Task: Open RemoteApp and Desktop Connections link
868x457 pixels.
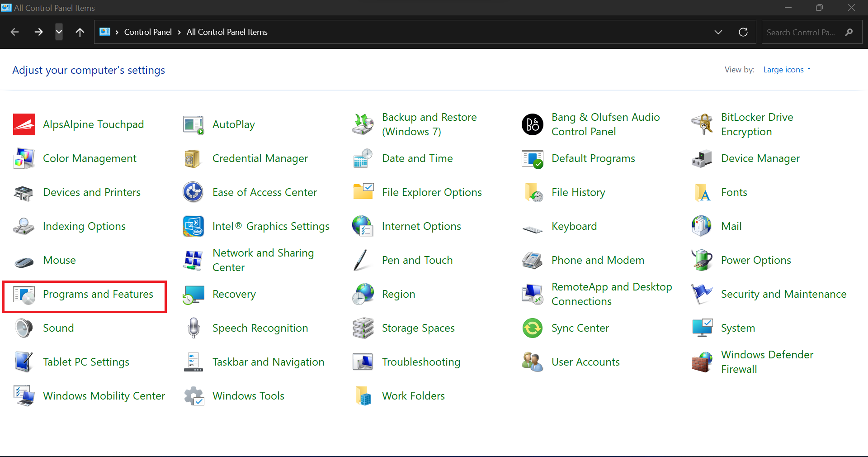Action: [612, 294]
